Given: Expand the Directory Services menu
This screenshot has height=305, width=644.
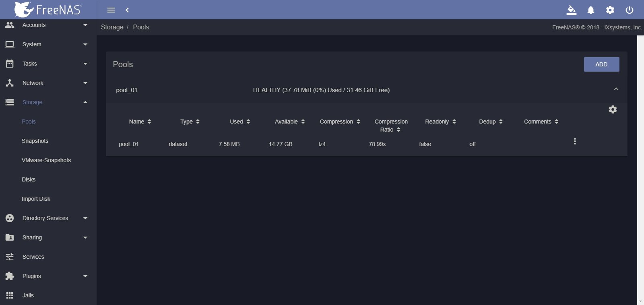Looking at the screenshot, I should pyautogui.click(x=46, y=218).
